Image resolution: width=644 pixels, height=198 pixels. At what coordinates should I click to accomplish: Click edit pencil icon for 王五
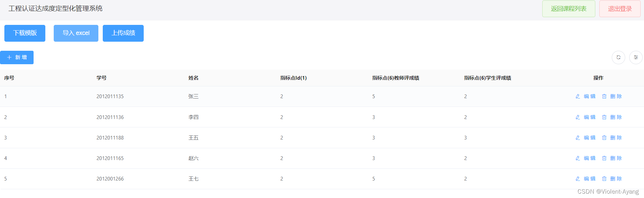[578, 138]
